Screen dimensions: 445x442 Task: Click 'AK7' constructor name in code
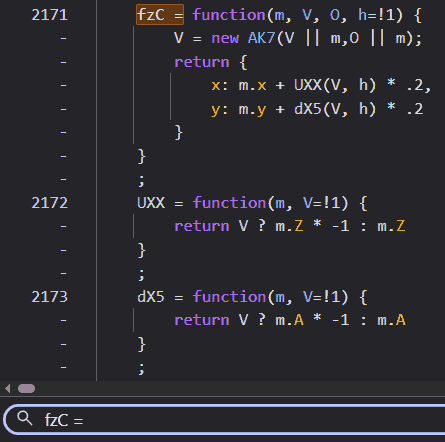pyautogui.click(x=261, y=38)
